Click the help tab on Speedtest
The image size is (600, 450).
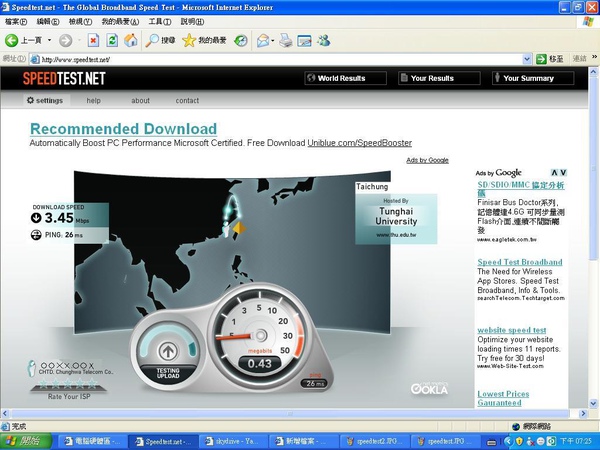[93, 100]
